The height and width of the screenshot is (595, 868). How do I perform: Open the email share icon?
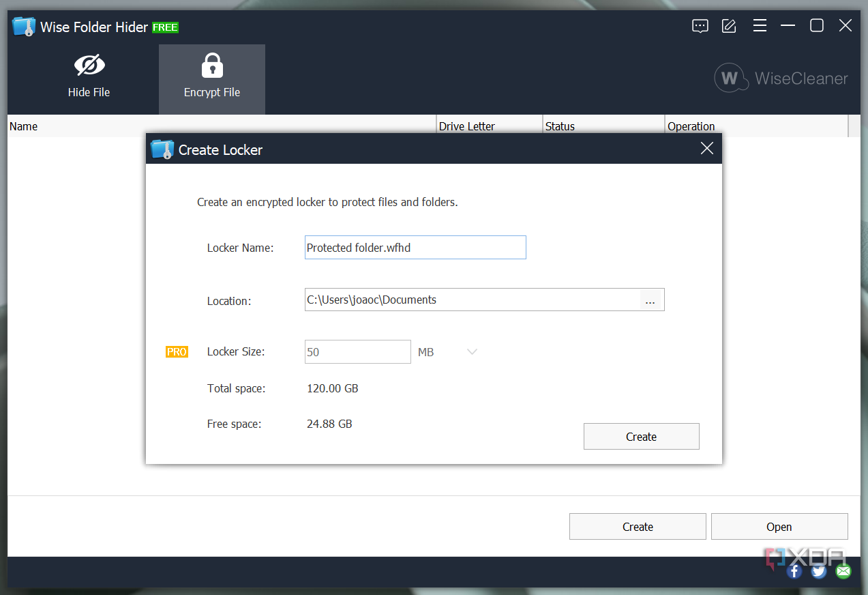point(843,571)
